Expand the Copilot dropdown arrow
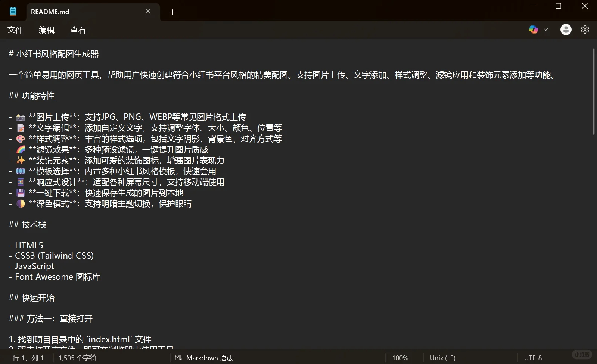Viewport: 597px width, 364px height. [x=546, y=29]
